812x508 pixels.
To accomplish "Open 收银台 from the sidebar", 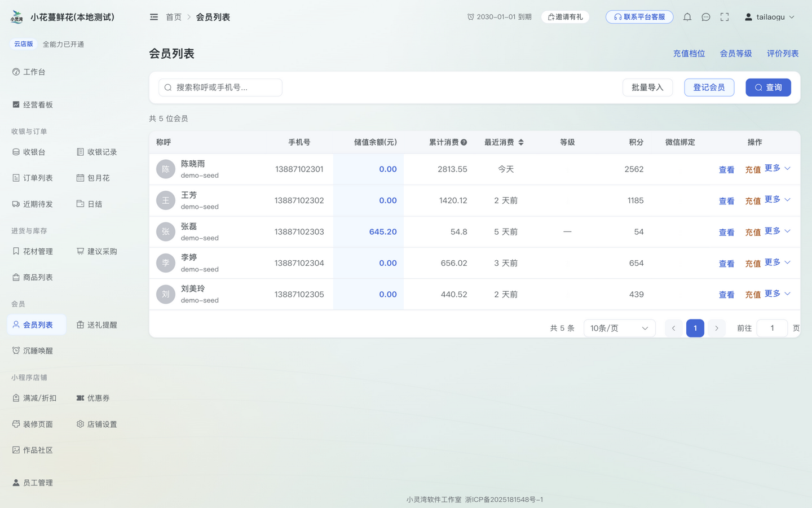I will (29, 152).
